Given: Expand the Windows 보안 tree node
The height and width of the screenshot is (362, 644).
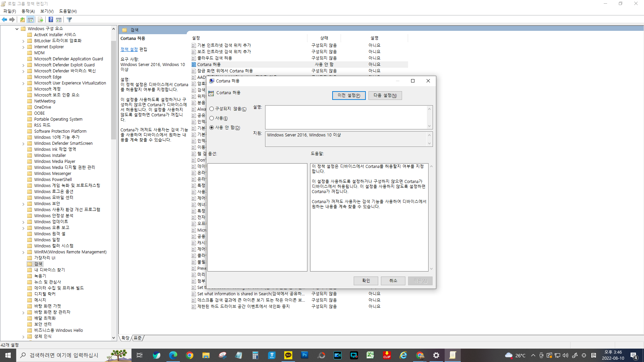Looking at the screenshot, I should 23,204.
